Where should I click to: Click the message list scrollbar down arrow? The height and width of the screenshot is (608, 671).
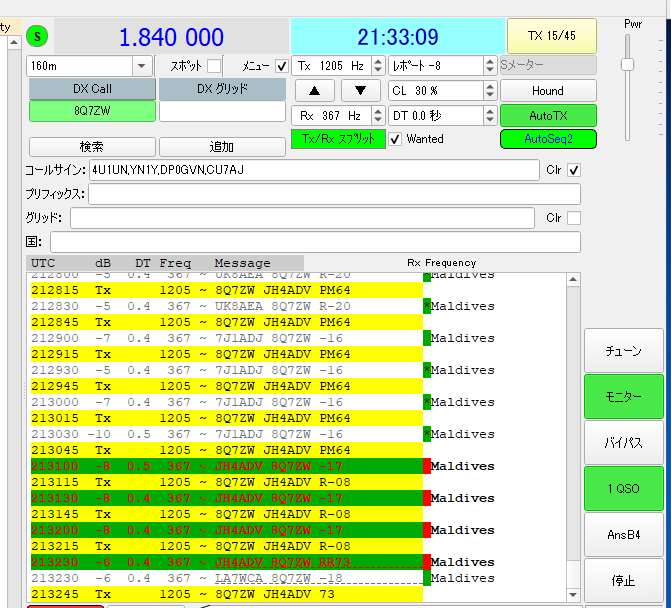[x=573, y=594]
